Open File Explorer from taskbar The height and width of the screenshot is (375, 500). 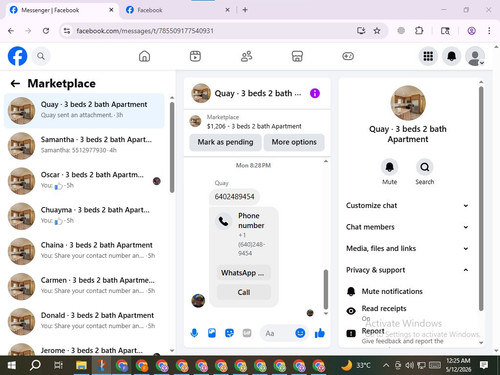[x=81, y=365]
